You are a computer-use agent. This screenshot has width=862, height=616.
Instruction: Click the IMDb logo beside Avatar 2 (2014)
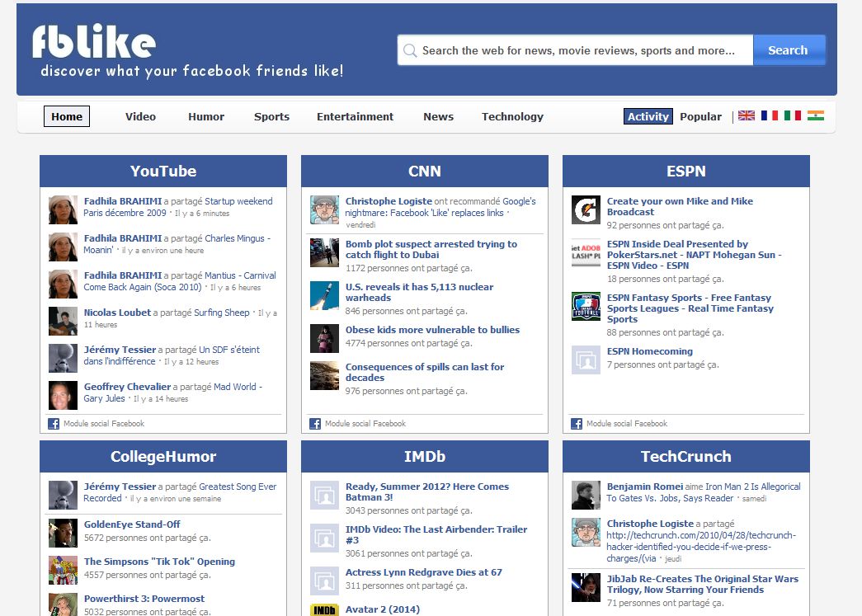(x=324, y=610)
